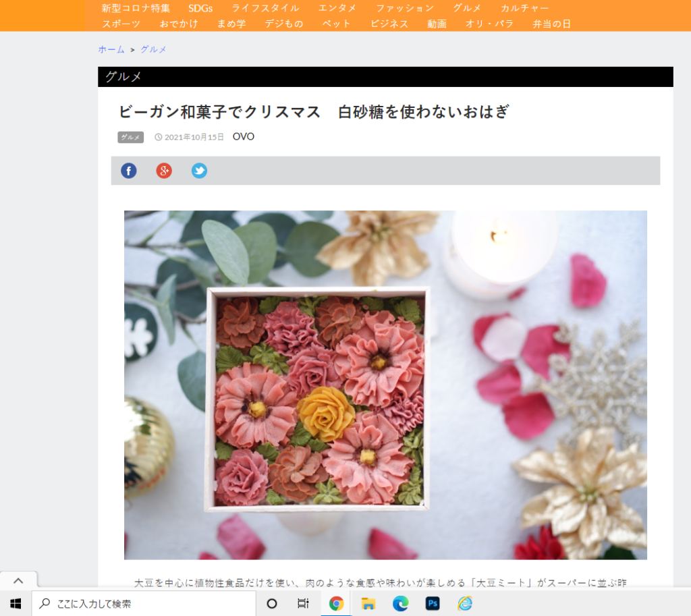
Task: Switch to Google Chrome in taskbar
Action: coord(336,603)
